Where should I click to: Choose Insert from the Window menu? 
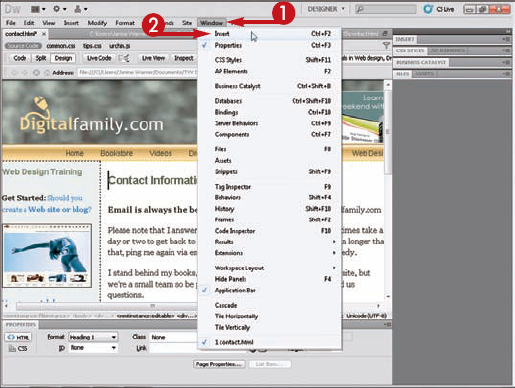click(x=269, y=34)
